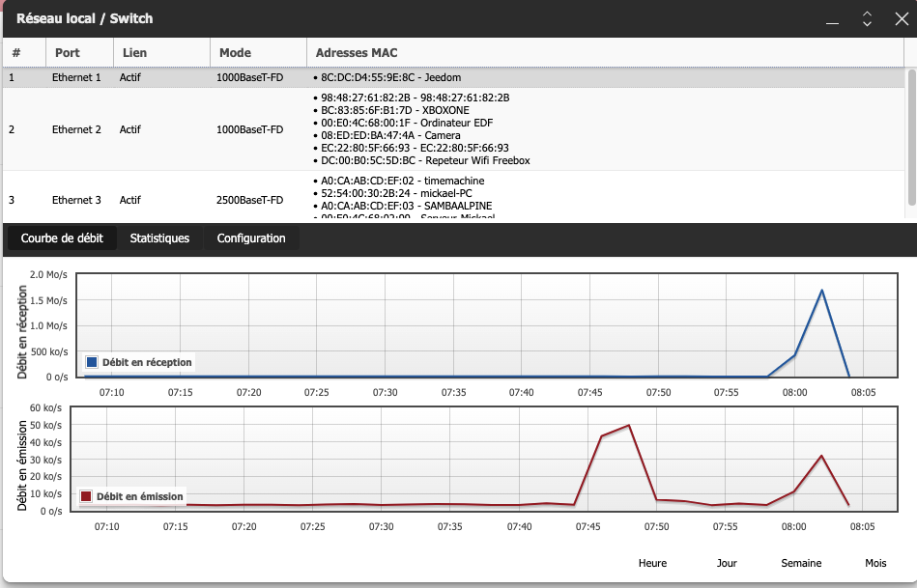The height and width of the screenshot is (588, 917).
Task: Select the Ethernet 3 port row
Action: click(454, 196)
